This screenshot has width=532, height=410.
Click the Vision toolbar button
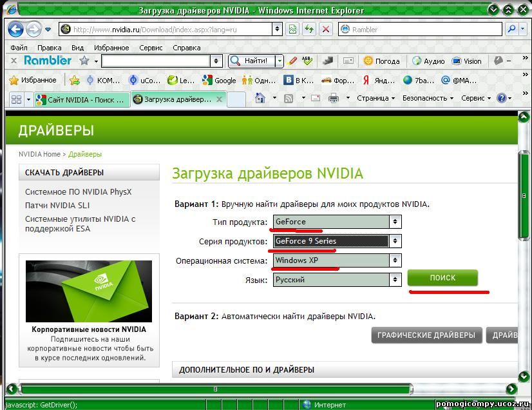coord(466,61)
